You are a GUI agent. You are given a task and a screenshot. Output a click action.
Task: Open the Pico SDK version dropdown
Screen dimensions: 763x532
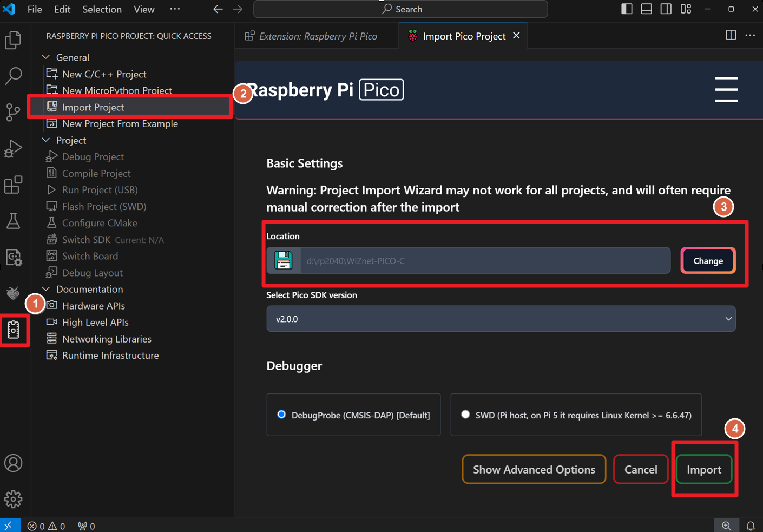click(501, 319)
